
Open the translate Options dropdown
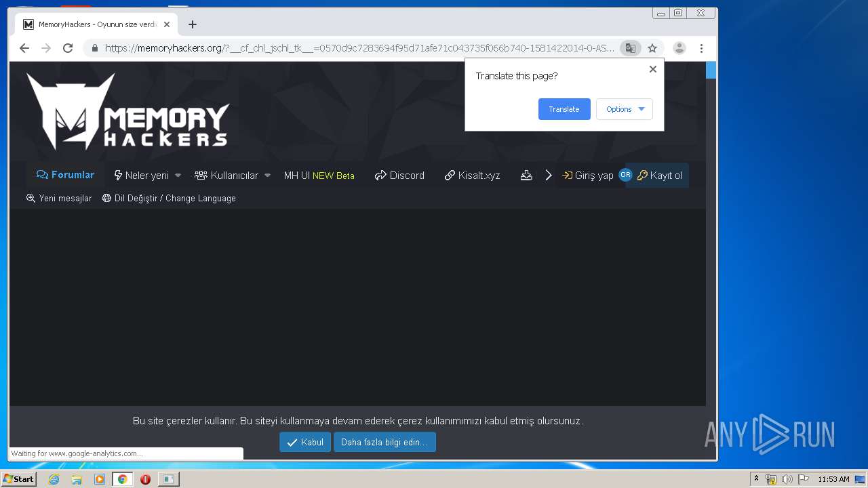point(625,109)
